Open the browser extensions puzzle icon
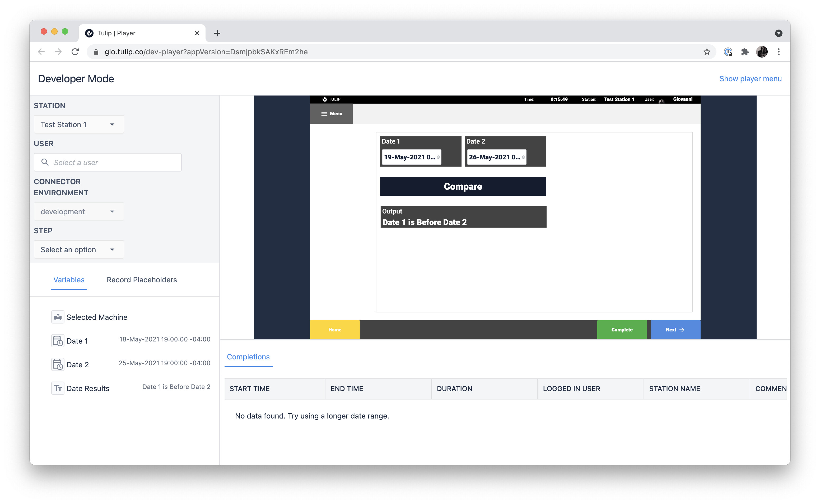The image size is (820, 504). (745, 52)
